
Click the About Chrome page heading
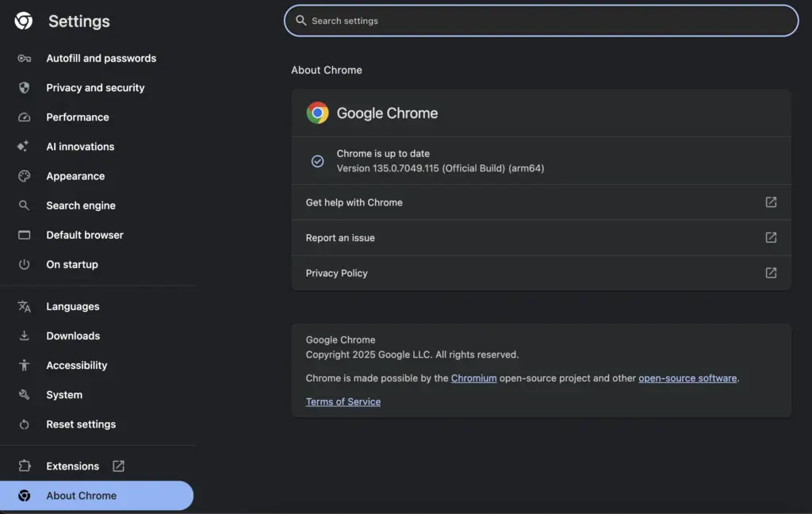pos(326,70)
